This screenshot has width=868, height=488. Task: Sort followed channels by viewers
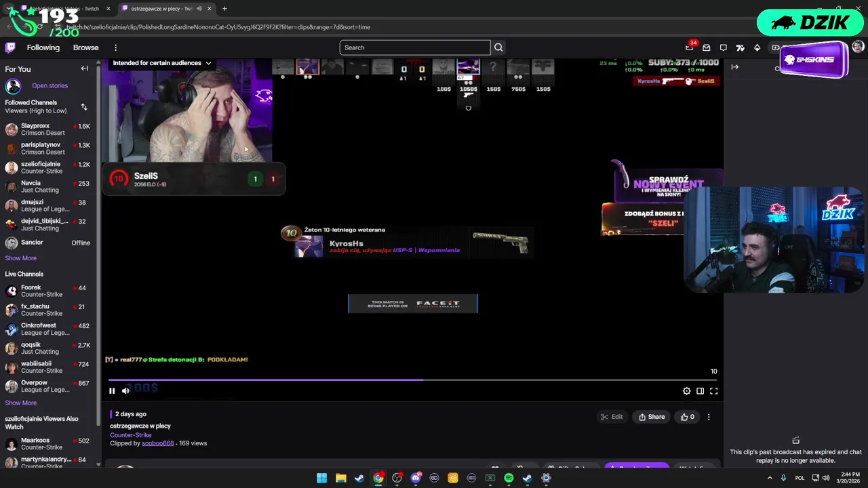(x=84, y=107)
